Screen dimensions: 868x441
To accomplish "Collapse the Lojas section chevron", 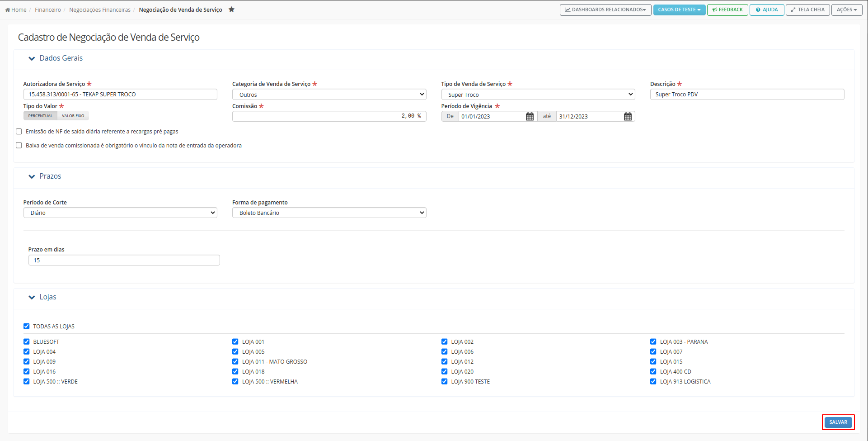I will click(x=32, y=297).
